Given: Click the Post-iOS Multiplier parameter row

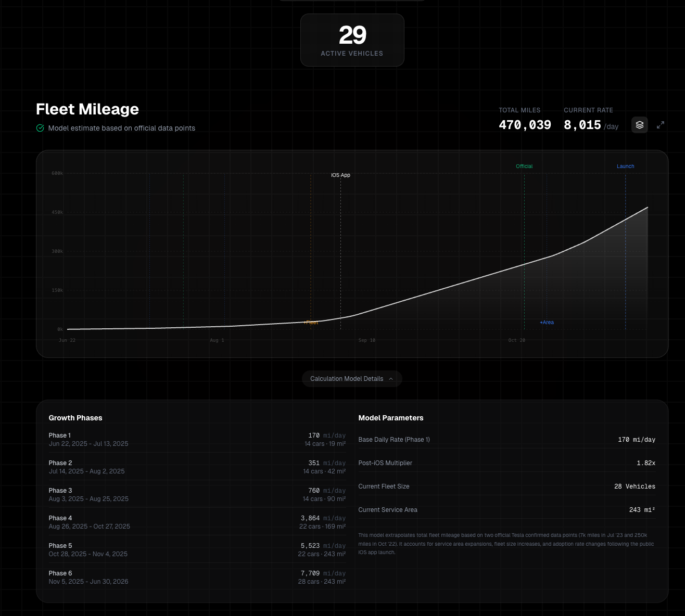Looking at the screenshot, I should tap(507, 463).
